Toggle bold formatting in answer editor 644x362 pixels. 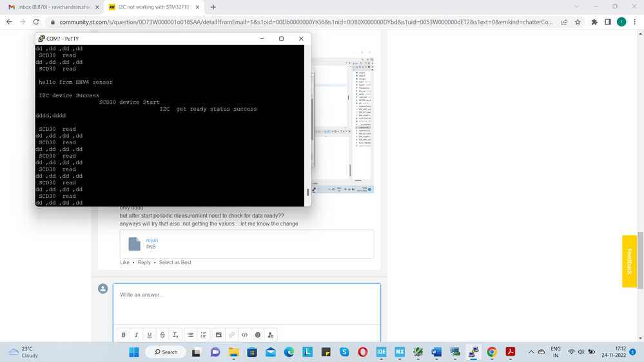(x=123, y=335)
